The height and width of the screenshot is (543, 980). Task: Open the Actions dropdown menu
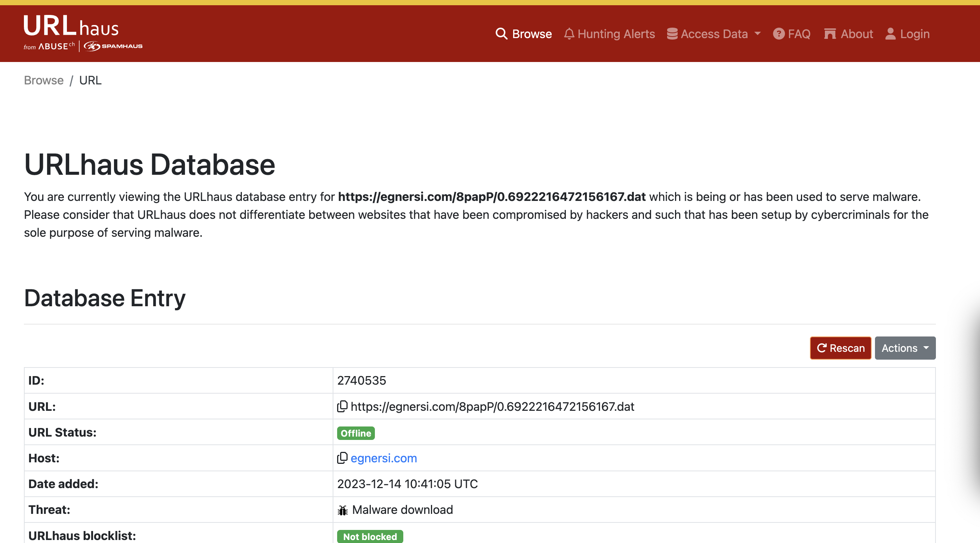pyautogui.click(x=905, y=348)
